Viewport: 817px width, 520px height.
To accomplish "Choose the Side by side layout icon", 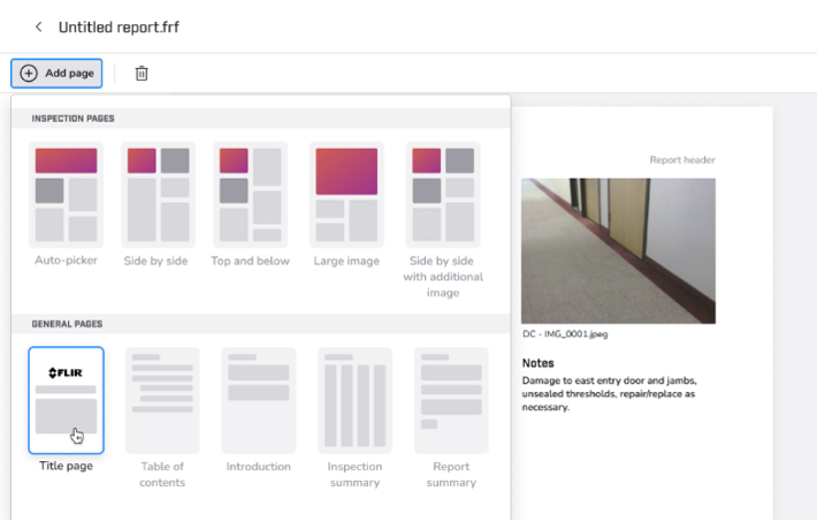I will coord(157,195).
